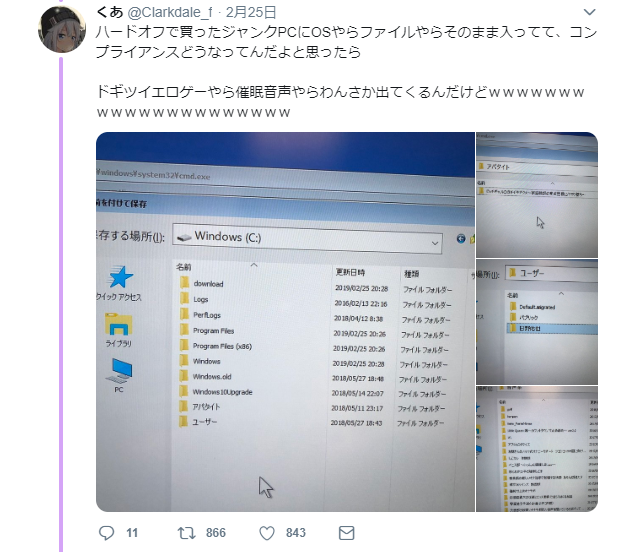
Task: Open the @Clarkdale_f profile handle
Action: [x=170, y=13]
